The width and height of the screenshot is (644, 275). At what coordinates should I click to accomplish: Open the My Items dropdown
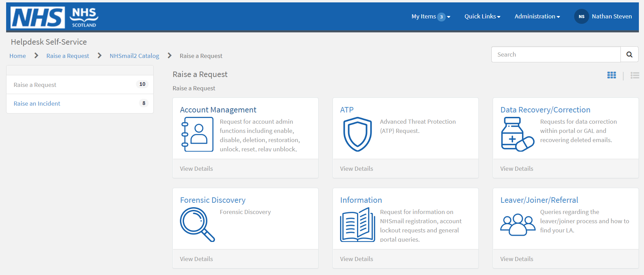pos(431,16)
